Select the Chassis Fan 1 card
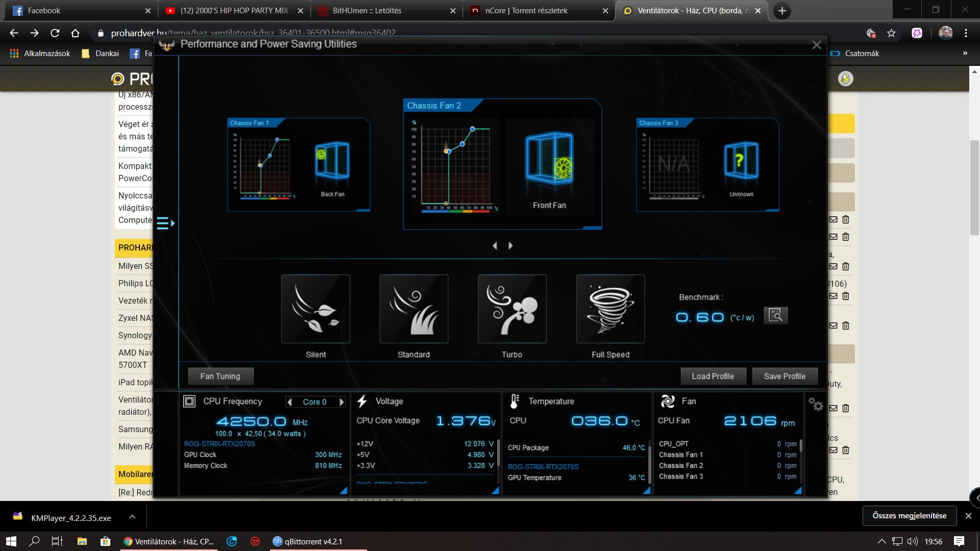The width and height of the screenshot is (980, 551). (299, 164)
